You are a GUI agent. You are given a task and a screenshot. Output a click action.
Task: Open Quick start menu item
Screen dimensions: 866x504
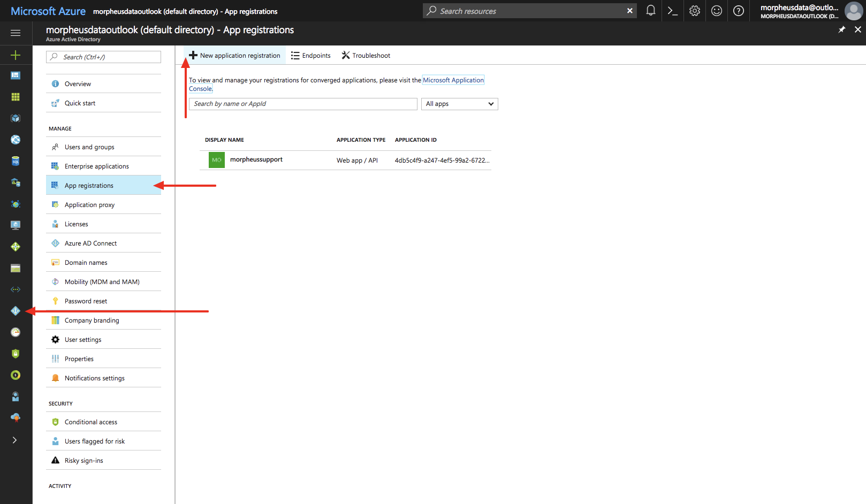[x=104, y=103]
